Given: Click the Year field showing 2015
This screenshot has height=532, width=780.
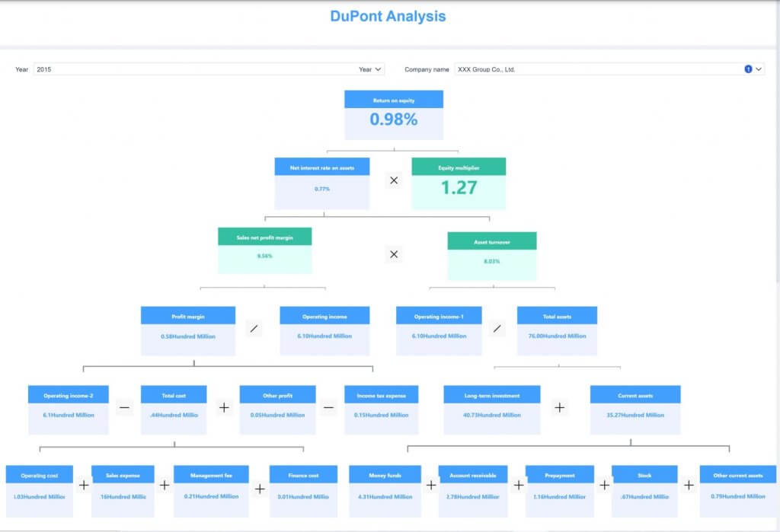Looking at the screenshot, I should coord(209,69).
